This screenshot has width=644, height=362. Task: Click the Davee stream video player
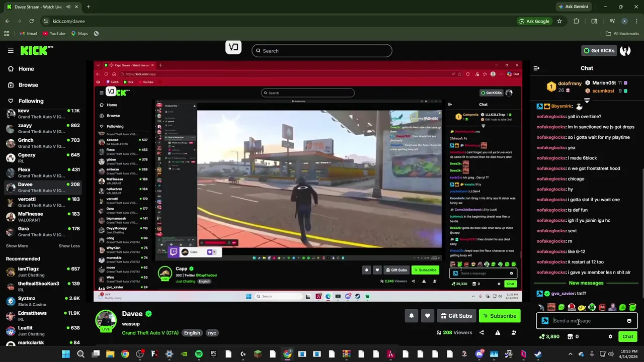[308, 181]
